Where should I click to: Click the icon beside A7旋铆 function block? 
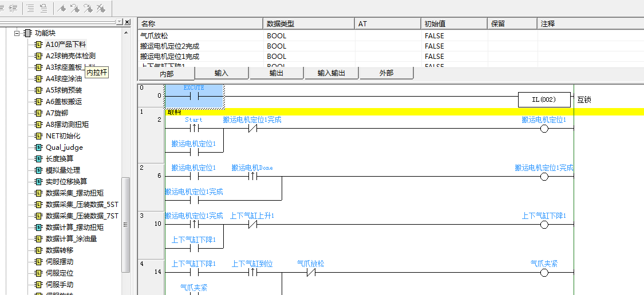point(38,113)
